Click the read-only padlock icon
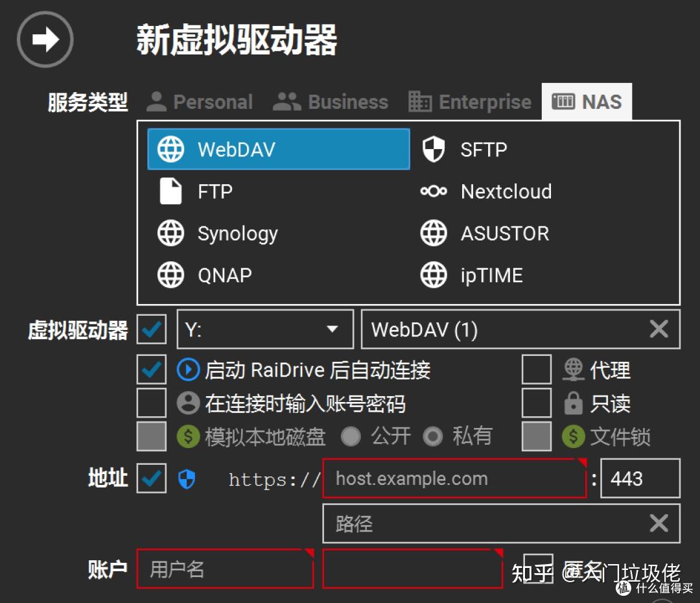This screenshot has height=603, width=700. click(574, 403)
